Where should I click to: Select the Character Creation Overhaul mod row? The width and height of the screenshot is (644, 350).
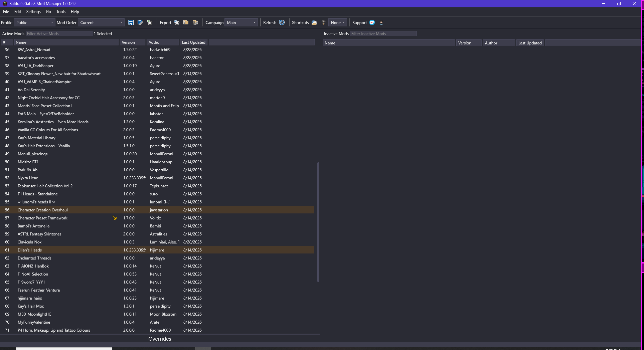157,210
